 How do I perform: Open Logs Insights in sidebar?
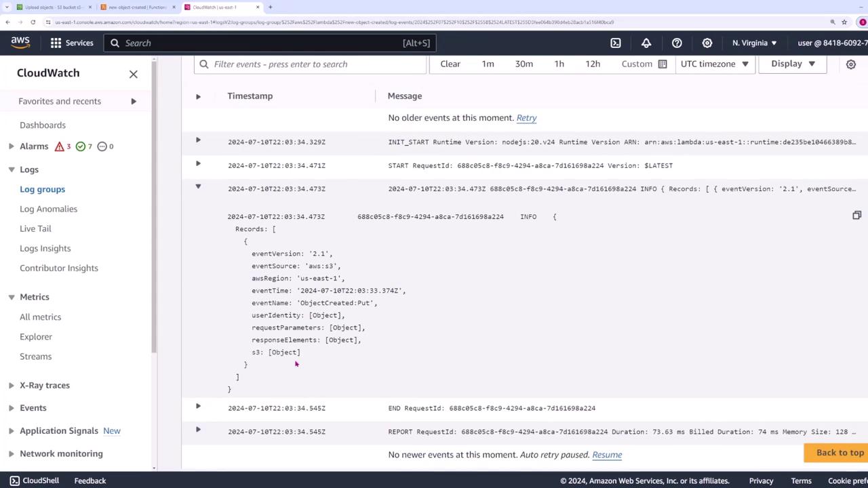(x=45, y=248)
